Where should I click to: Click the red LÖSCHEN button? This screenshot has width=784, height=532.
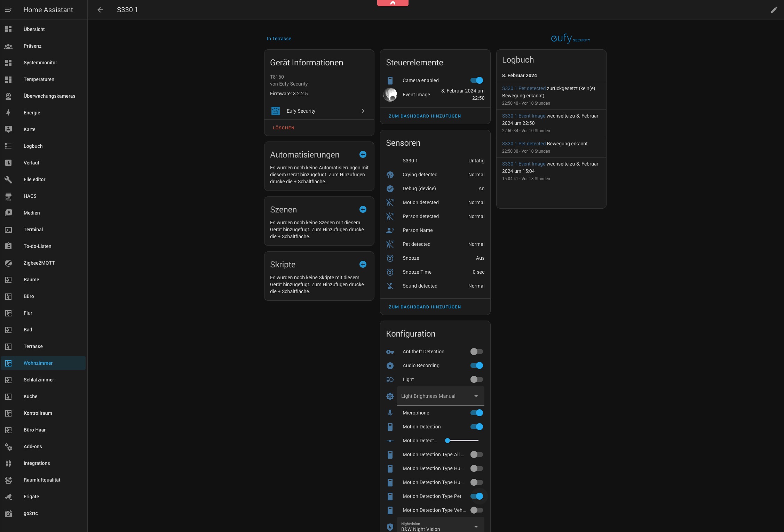click(x=283, y=128)
